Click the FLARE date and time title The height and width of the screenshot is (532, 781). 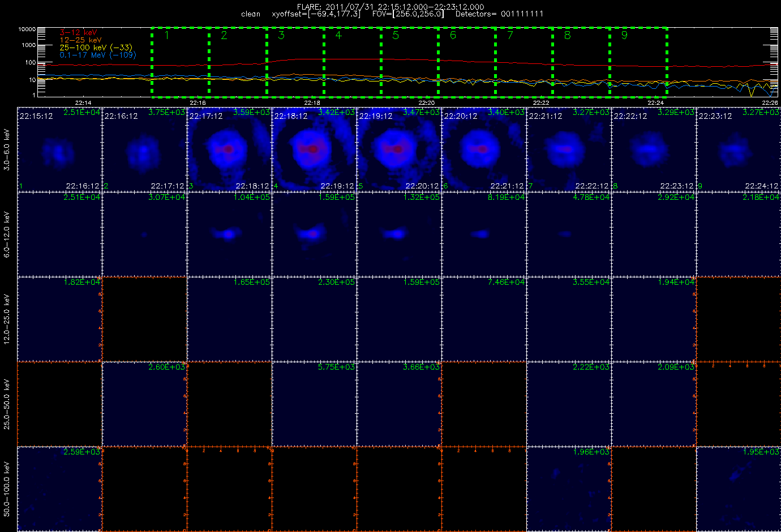click(x=390, y=7)
